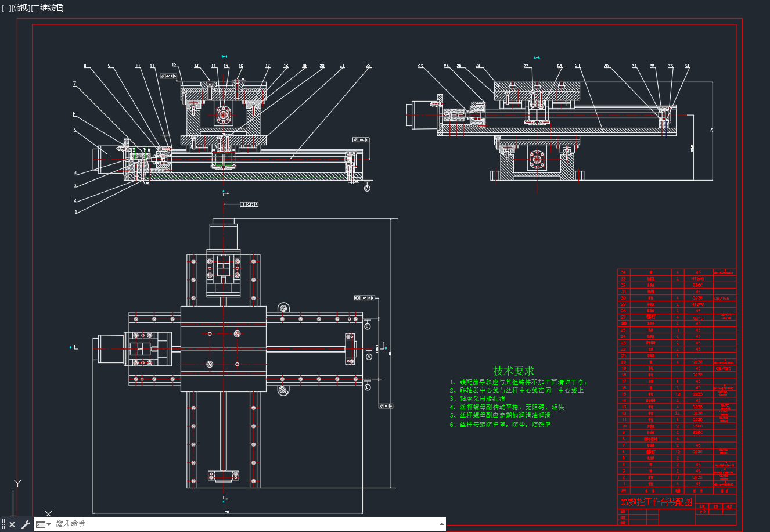Select quantity 12 in parts list row 15
The image size is (770, 532).
[x=677, y=394]
